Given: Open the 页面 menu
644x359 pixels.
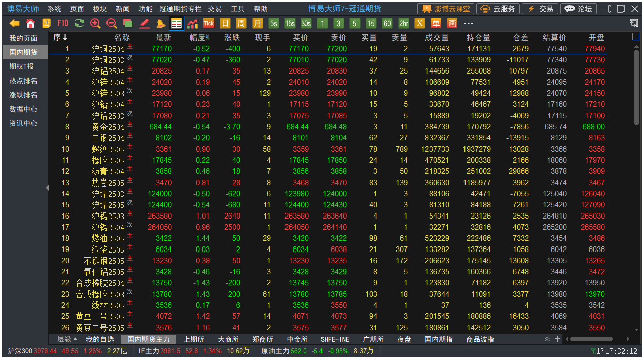Looking at the screenshot, I should coord(77,9).
